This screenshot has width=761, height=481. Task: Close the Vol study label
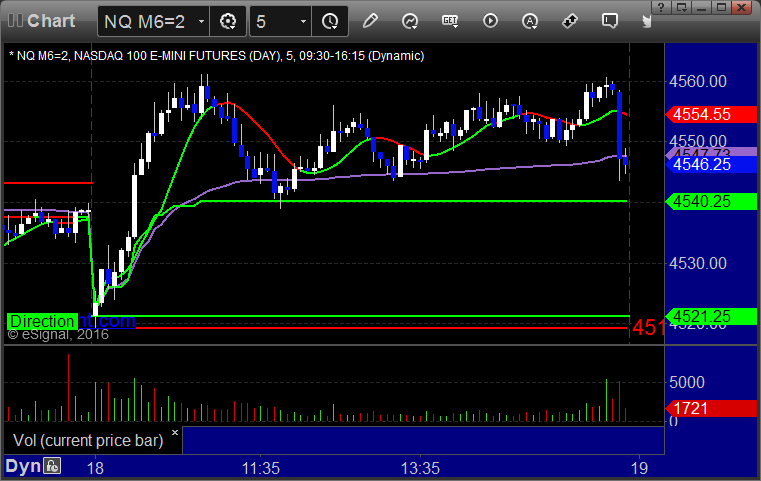tap(175, 432)
